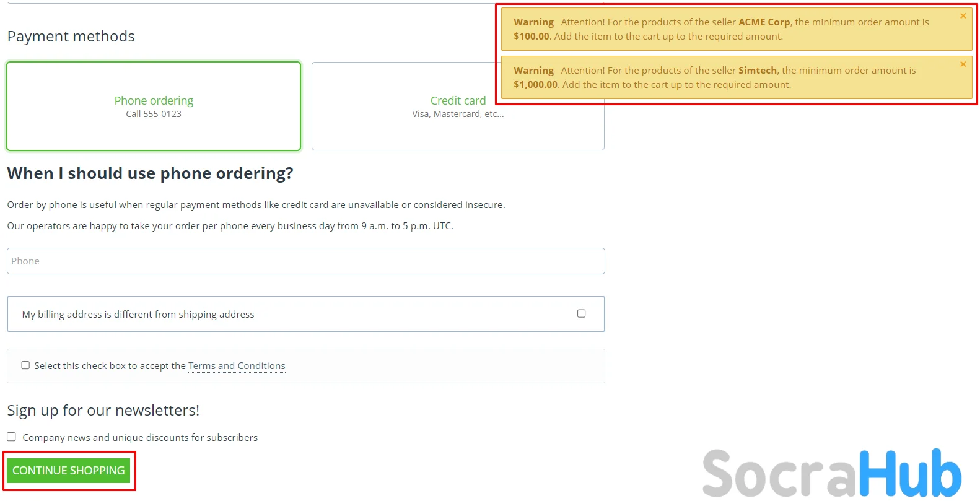This screenshot has width=980, height=501.
Task: Open the Terms and Conditions link
Action: 237,366
